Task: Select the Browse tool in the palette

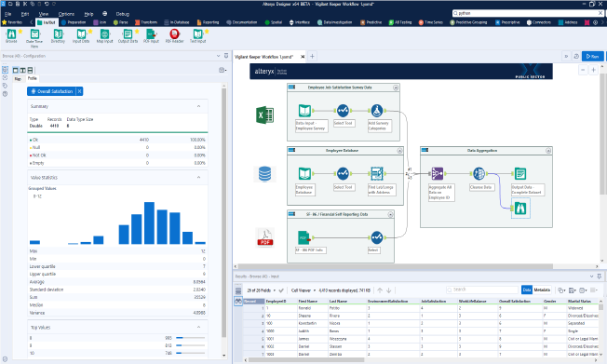Action: coord(11,34)
